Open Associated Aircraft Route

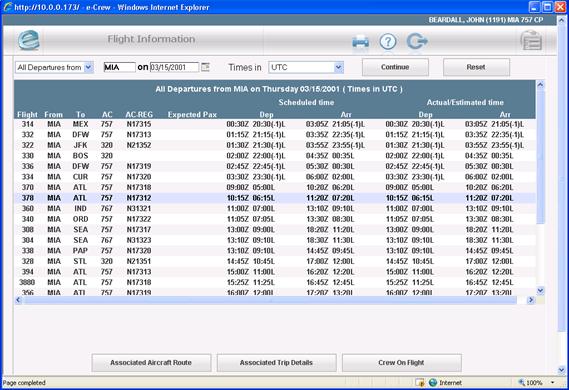(151, 362)
